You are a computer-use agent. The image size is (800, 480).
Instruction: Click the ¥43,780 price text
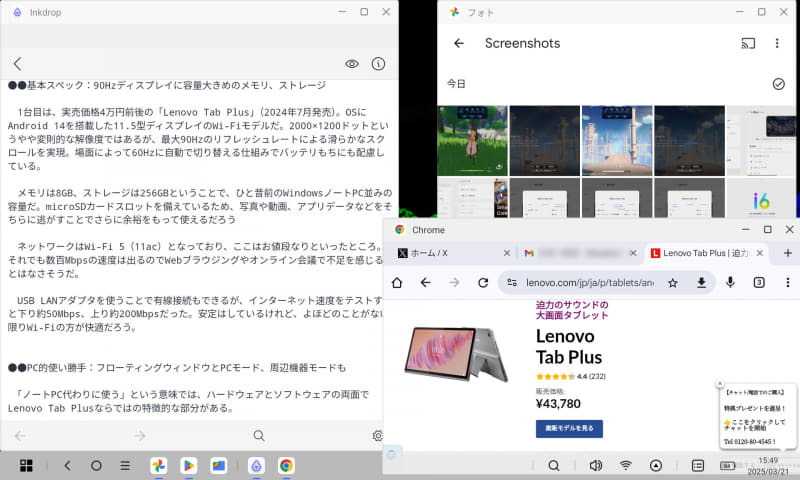(558, 404)
